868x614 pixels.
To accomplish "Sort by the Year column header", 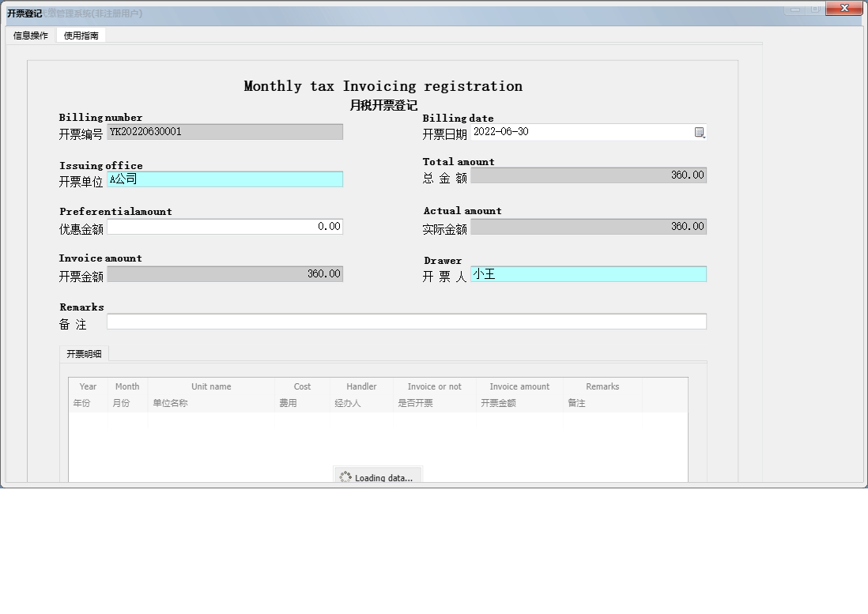I will click(88, 394).
